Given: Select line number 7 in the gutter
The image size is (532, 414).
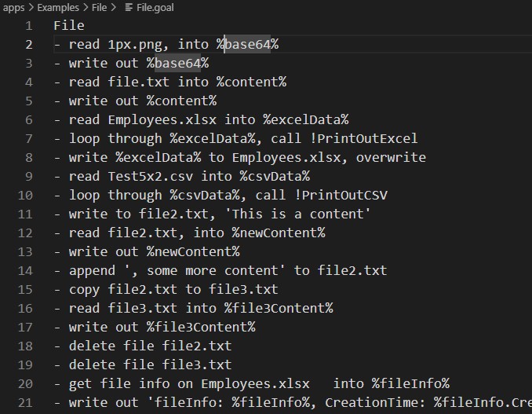Looking at the screenshot, I should [29, 138].
